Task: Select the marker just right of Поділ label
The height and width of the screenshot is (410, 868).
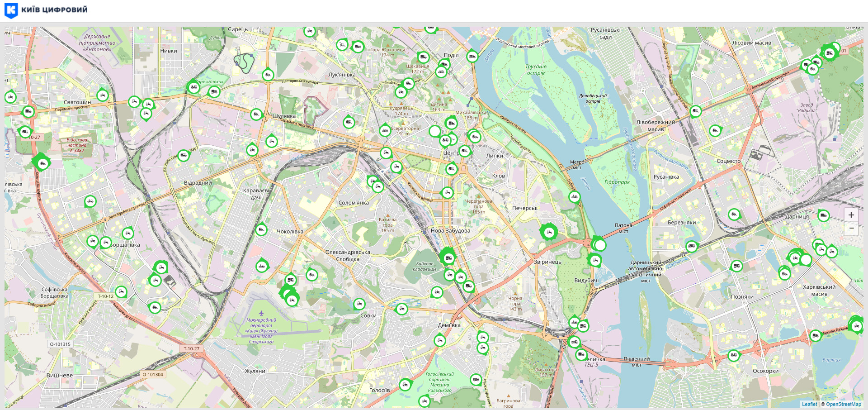Action: (472, 57)
